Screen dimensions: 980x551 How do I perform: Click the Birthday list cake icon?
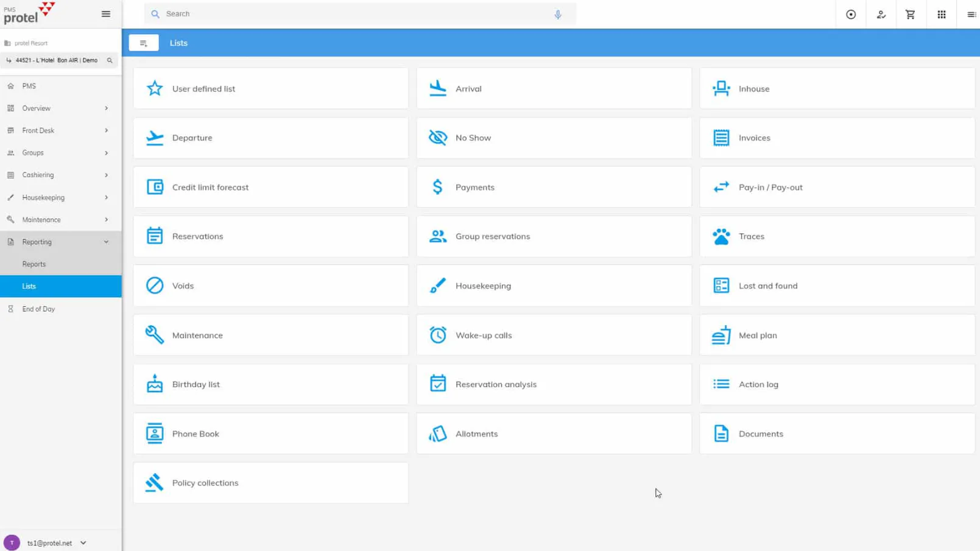pyautogui.click(x=155, y=384)
